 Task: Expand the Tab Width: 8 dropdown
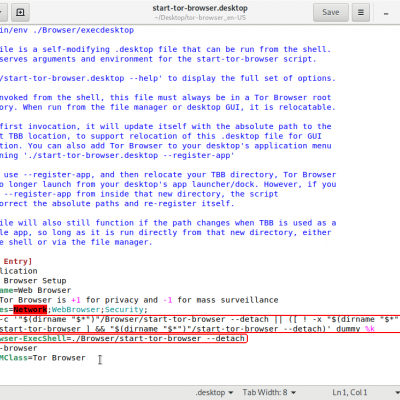tap(269, 392)
